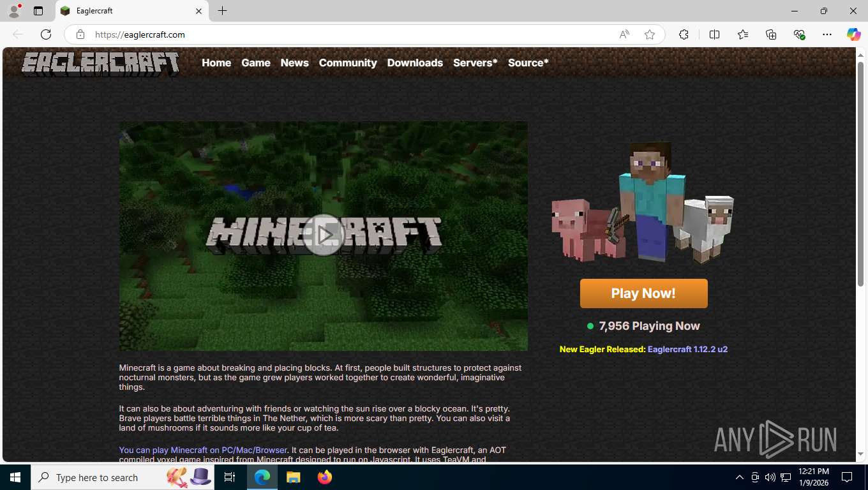This screenshot has width=868, height=490.
Task: Open Eaglercraft 1.12.2 u2 release link
Action: tap(687, 349)
